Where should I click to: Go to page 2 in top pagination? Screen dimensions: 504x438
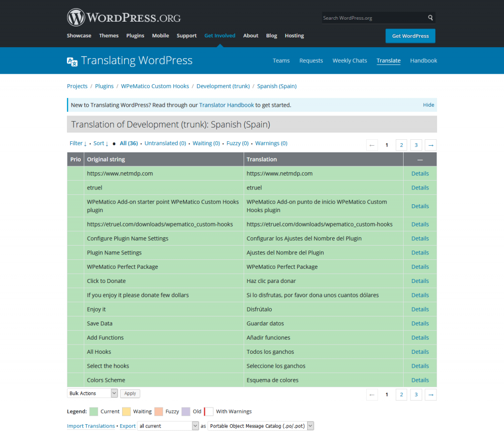[x=402, y=145]
